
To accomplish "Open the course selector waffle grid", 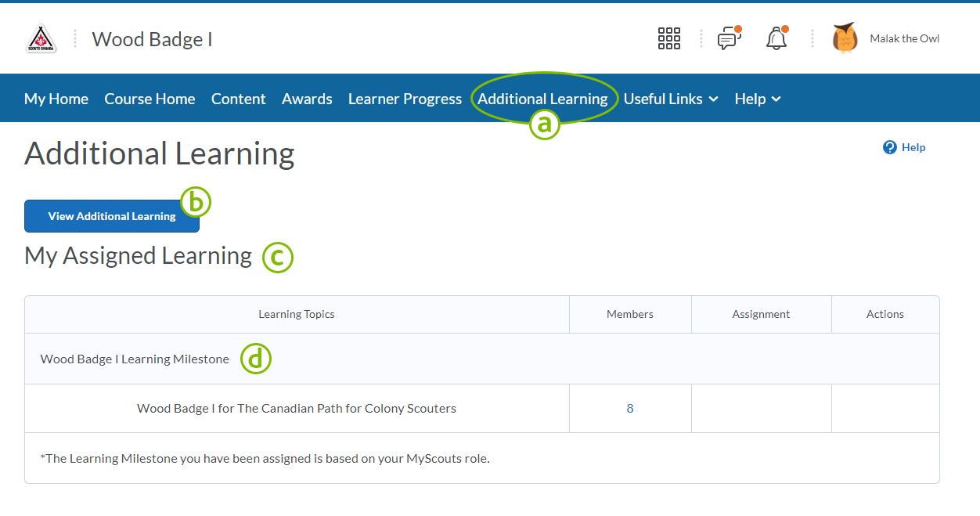I will [669, 38].
